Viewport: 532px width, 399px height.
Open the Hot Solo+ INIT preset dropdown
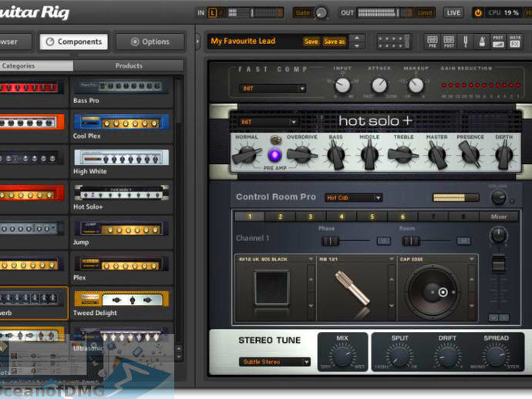click(x=268, y=122)
